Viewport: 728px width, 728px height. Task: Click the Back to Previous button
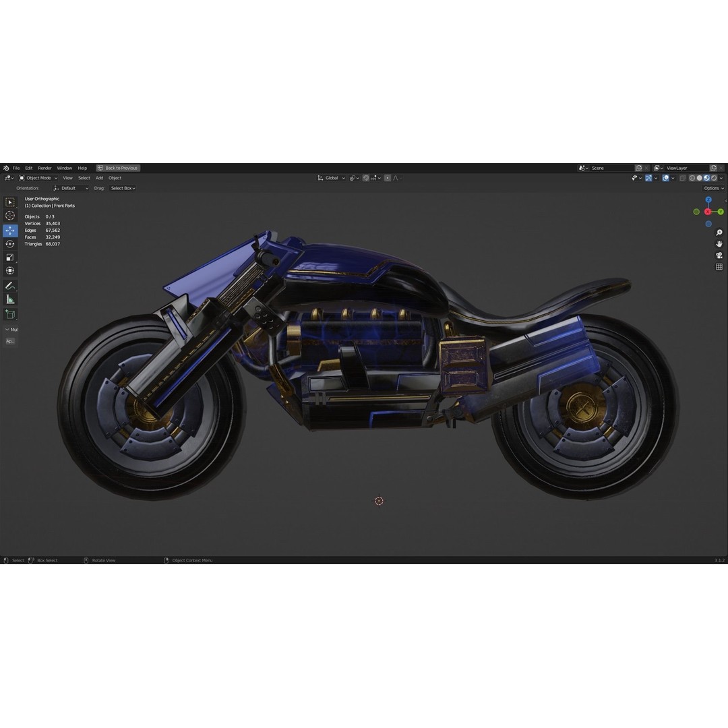click(x=118, y=168)
